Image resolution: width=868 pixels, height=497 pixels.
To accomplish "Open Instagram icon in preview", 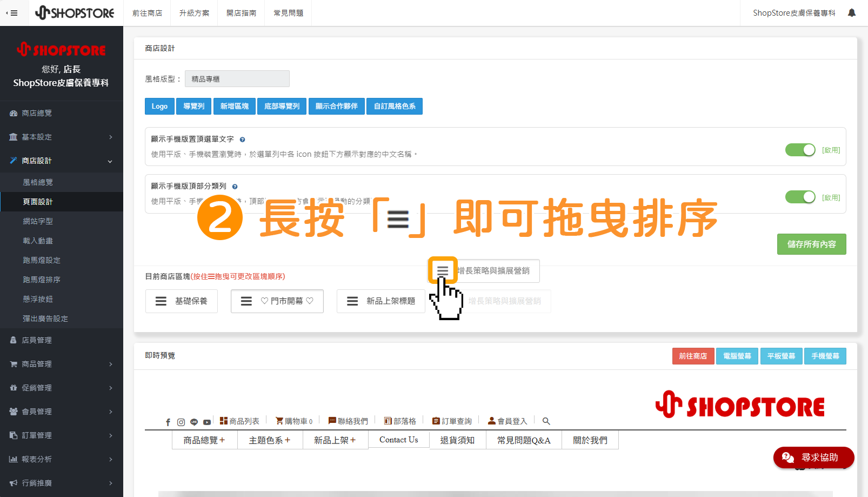I will pyautogui.click(x=181, y=422).
